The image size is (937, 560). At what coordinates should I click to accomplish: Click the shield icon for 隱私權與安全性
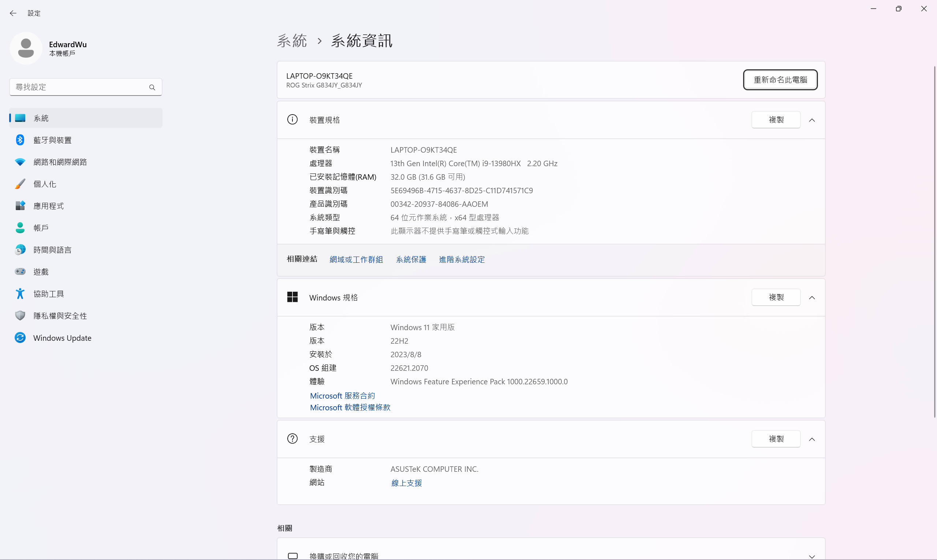[x=20, y=316]
